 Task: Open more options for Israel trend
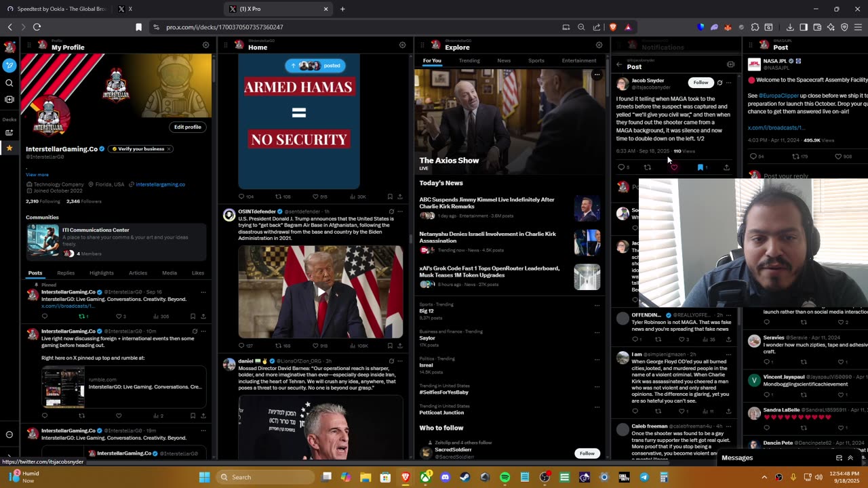pyautogui.click(x=597, y=359)
